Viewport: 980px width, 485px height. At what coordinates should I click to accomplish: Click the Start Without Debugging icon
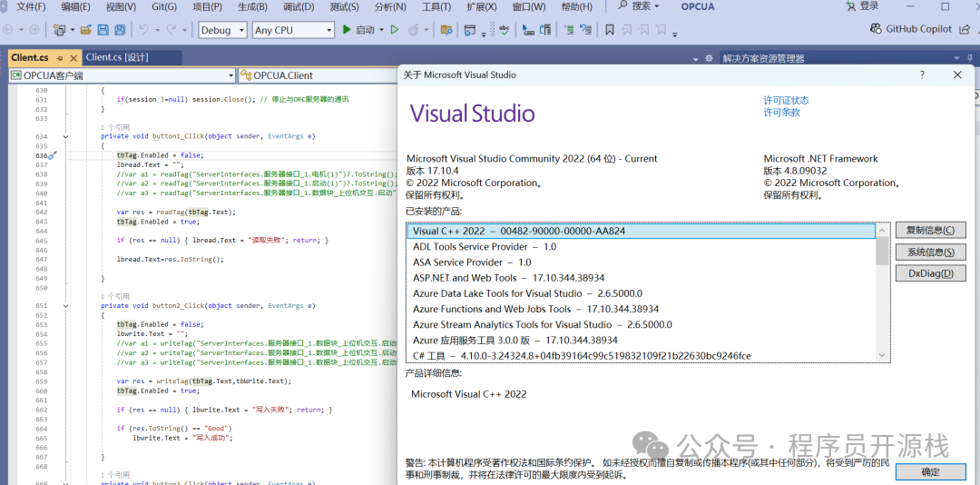(x=394, y=30)
